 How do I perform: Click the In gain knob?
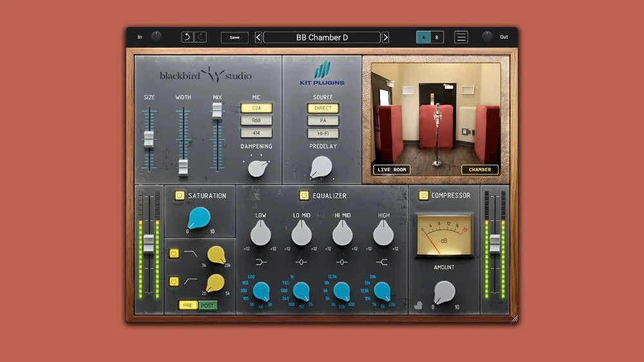pyautogui.click(x=156, y=37)
